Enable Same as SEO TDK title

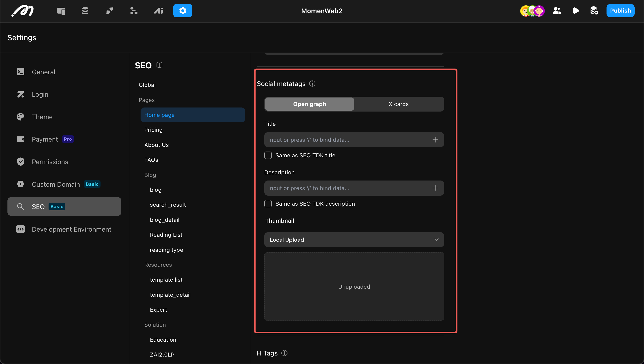point(268,155)
